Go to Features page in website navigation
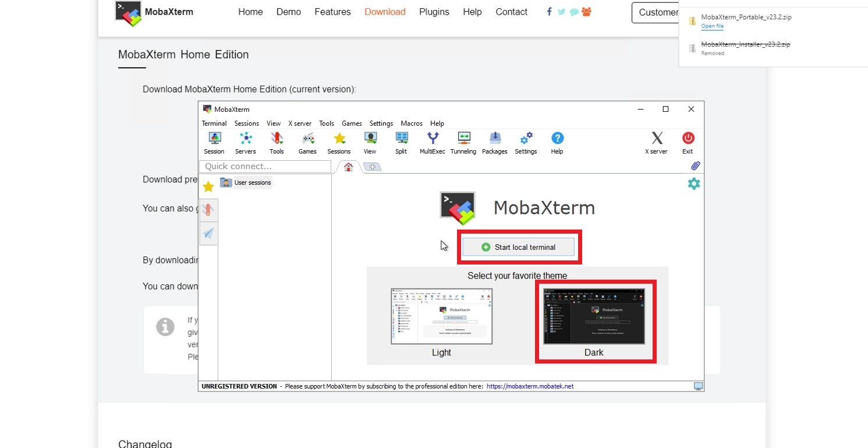The height and width of the screenshot is (448, 868). (332, 12)
